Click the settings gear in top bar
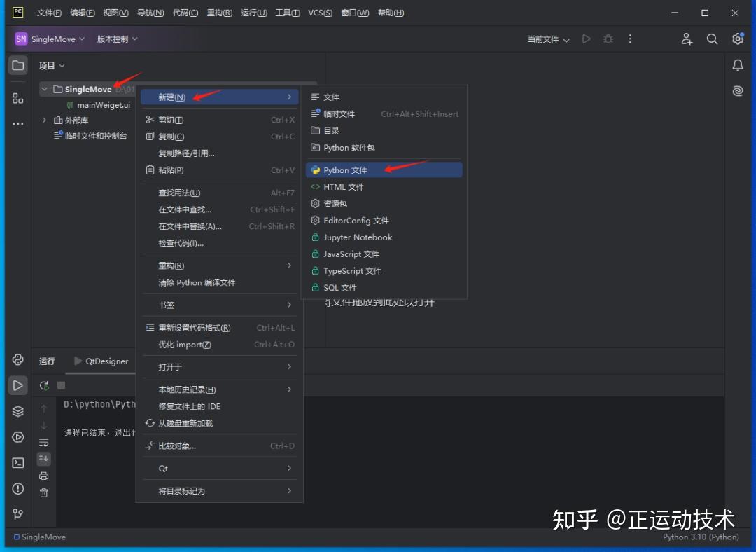This screenshot has height=552, width=756. [737, 39]
